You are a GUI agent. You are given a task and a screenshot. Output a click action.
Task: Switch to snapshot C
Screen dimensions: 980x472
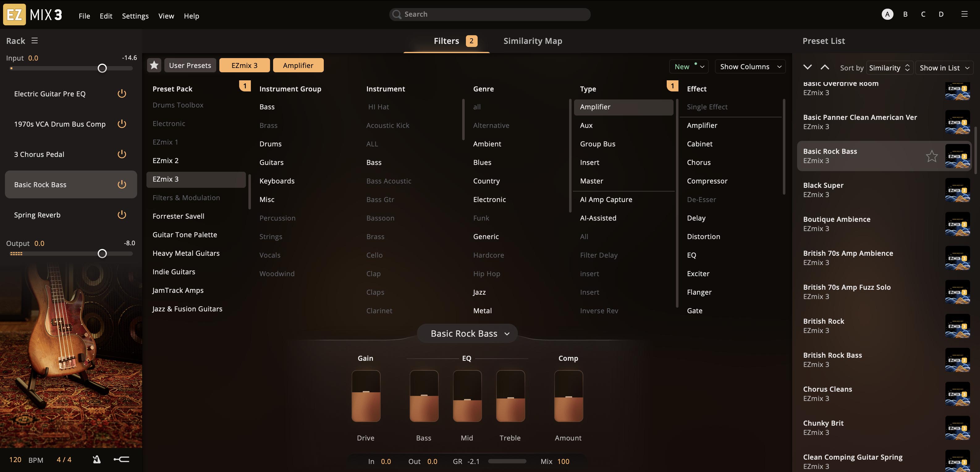pyautogui.click(x=923, y=14)
